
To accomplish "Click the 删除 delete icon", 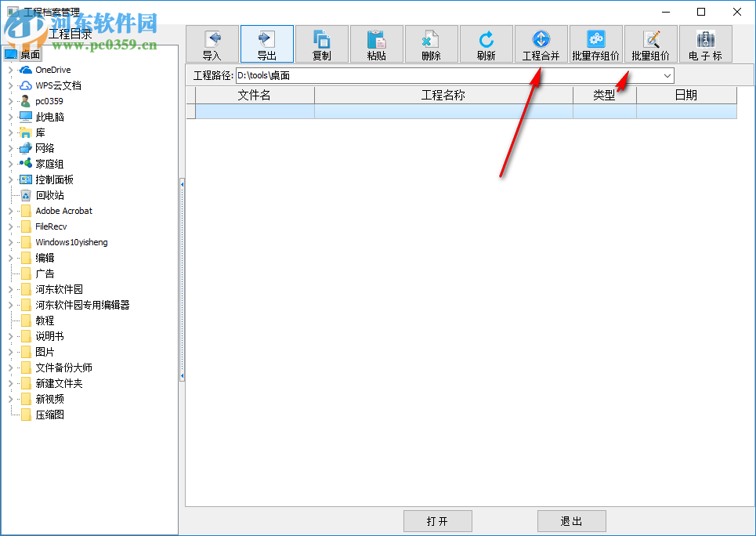I will click(431, 44).
